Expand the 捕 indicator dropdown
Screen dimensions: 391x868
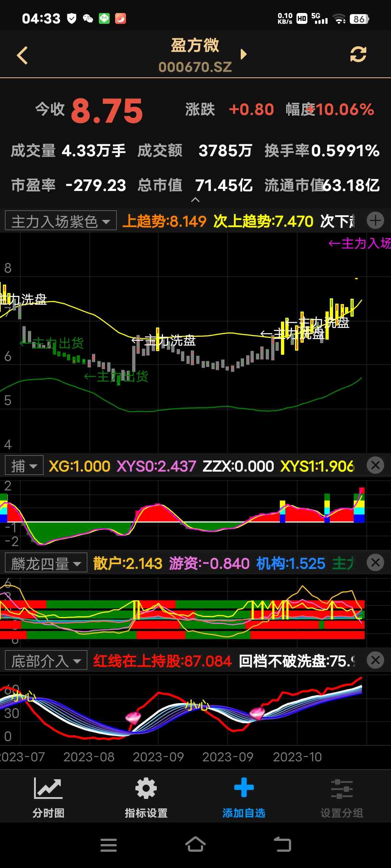(24, 465)
